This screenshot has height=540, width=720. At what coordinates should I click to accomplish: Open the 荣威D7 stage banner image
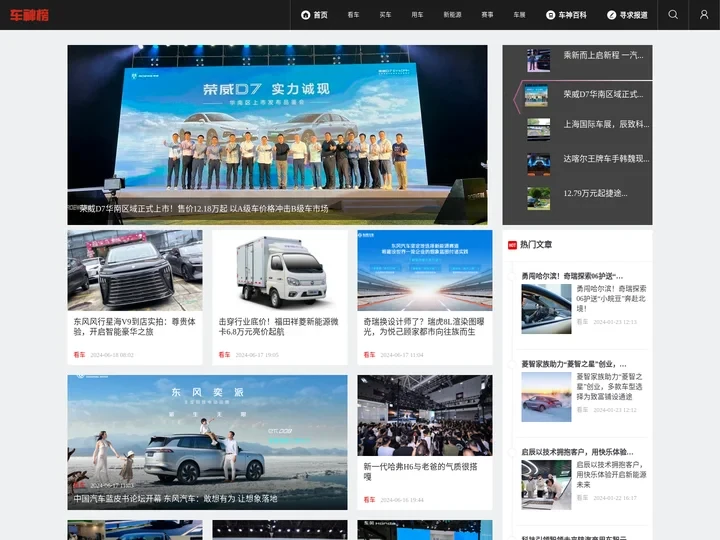[x=277, y=135]
